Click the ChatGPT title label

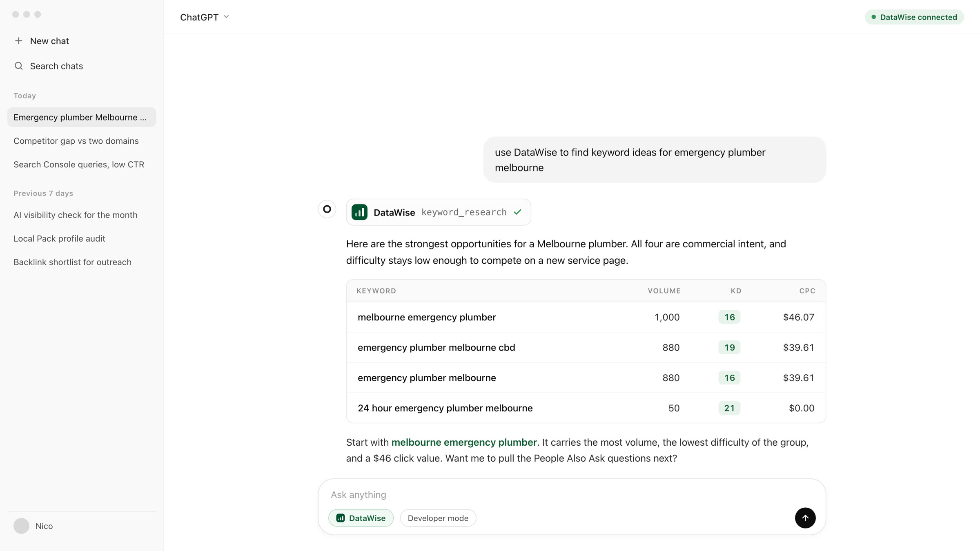tap(199, 17)
